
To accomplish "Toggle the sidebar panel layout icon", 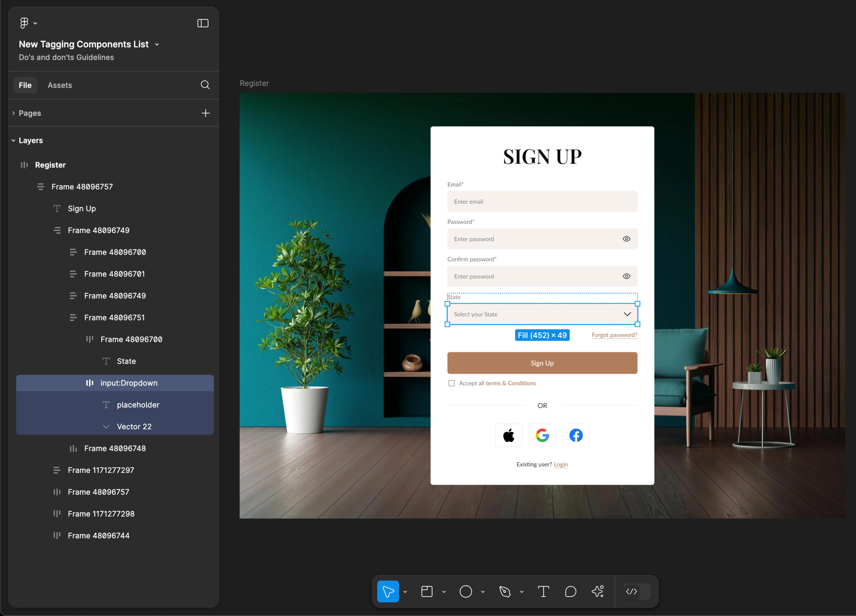I will [x=203, y=23].
